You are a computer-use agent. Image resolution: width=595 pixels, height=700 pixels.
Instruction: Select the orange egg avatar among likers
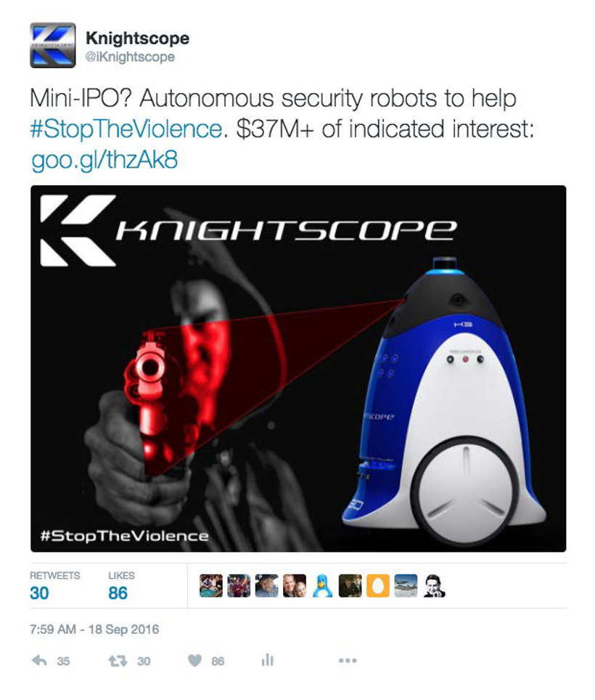tap(378, 586)
